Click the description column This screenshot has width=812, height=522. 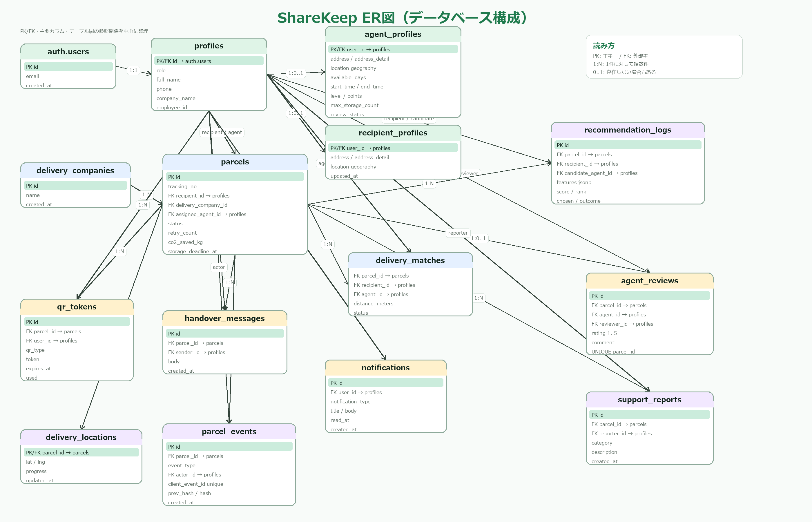point(604,452)
